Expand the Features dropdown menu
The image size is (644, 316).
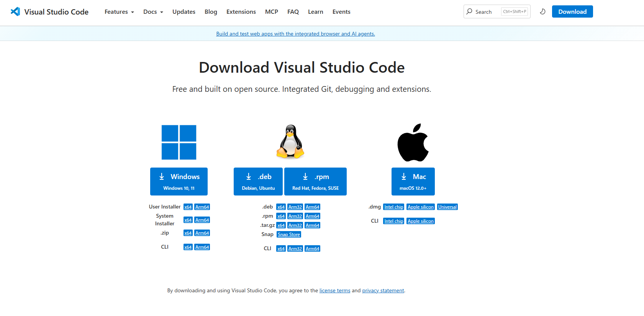click(119, 11)
